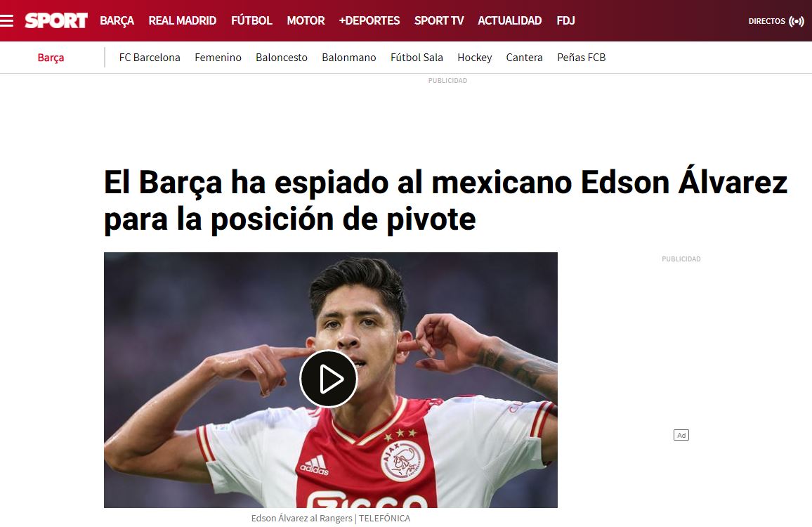The width and height of the screenshot is (812, 527).
Task: Go to ACTUALIDAD section
Action: point(509,20)
